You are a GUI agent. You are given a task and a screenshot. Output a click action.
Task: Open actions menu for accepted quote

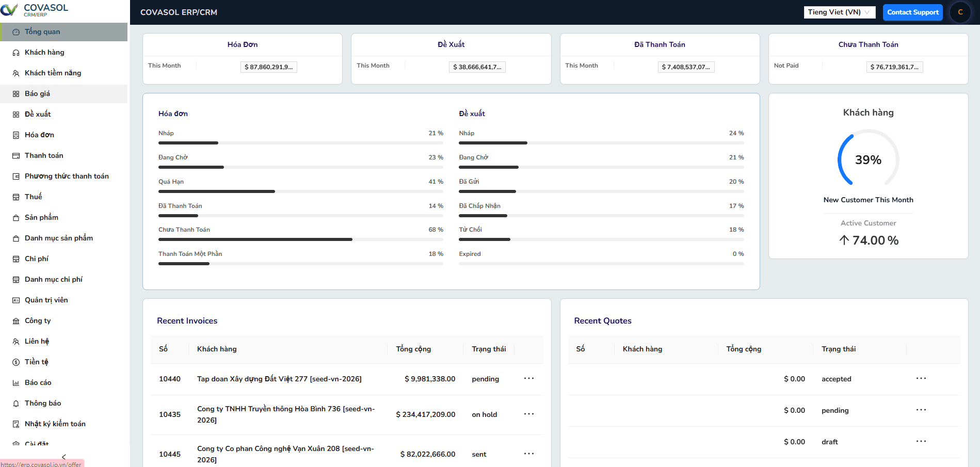[x=921, y=378]
